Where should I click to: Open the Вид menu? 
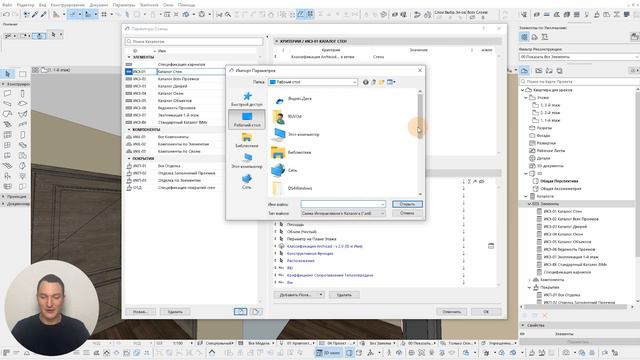[42, 5]
